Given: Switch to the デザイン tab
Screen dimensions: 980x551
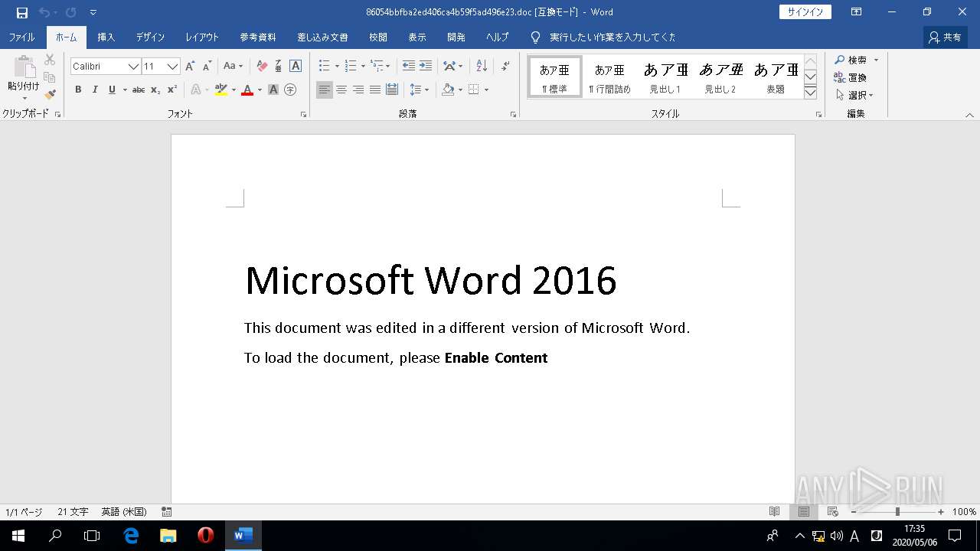Looking at the screenshot, I should click(x=150, y=37).
